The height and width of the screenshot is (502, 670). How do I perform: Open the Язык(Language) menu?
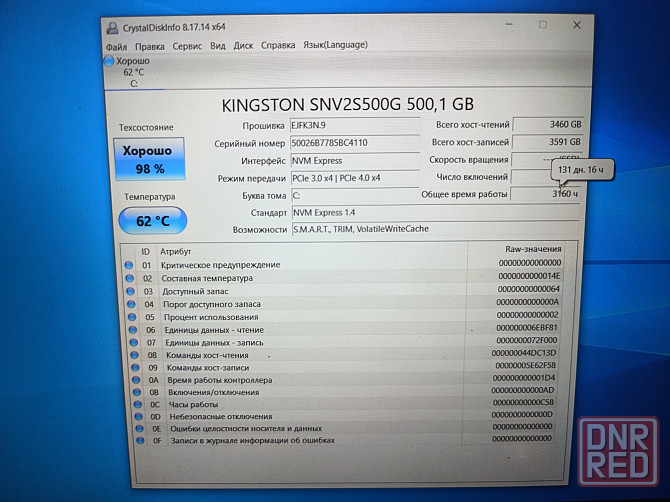[335, 45]
